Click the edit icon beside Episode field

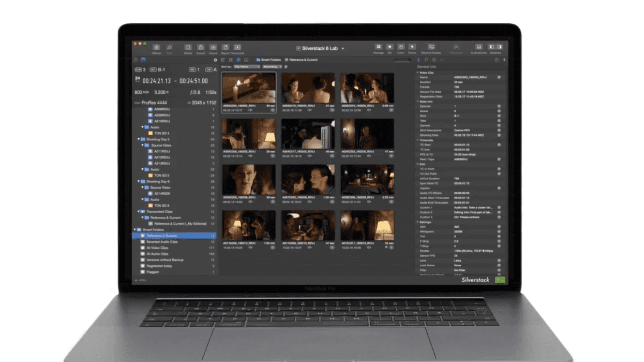tap(499, 106)
